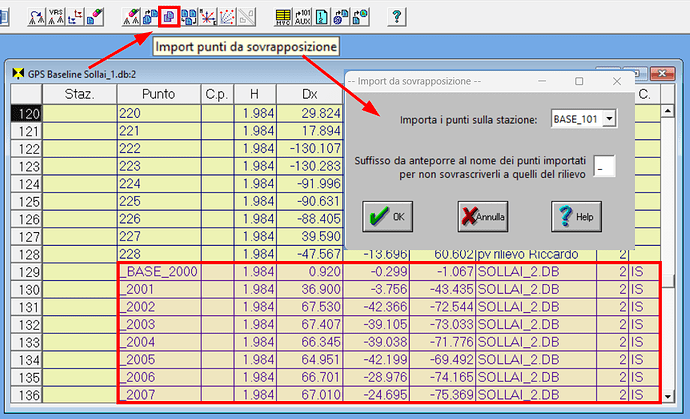Confirm import with the OK button

tap(387, 217)
